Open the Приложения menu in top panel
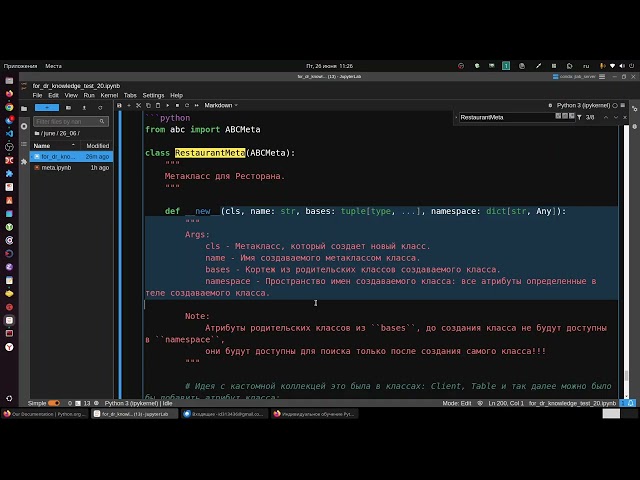 click(x=20, y=66)
